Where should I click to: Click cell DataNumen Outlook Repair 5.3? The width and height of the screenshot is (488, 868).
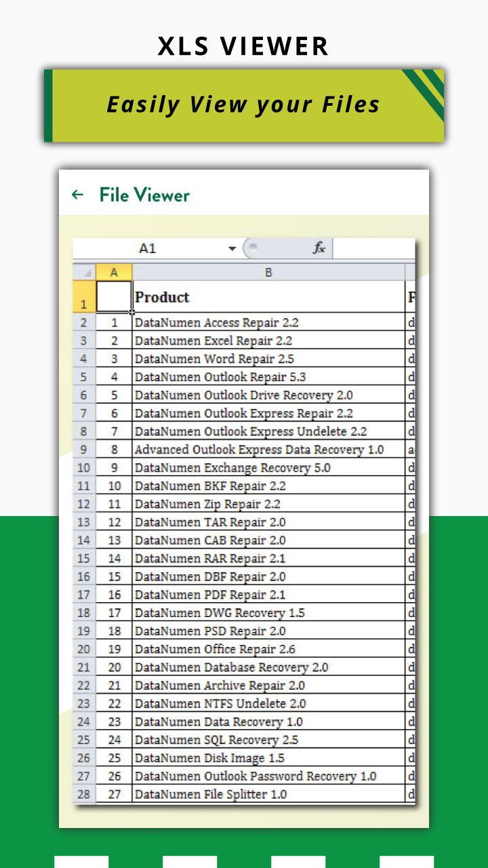click(268, 377)
